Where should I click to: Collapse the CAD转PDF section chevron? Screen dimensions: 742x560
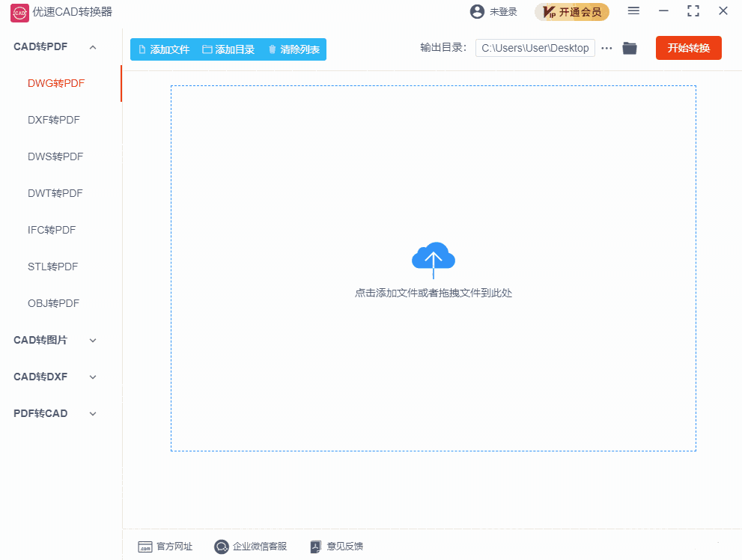pos(93,47)
